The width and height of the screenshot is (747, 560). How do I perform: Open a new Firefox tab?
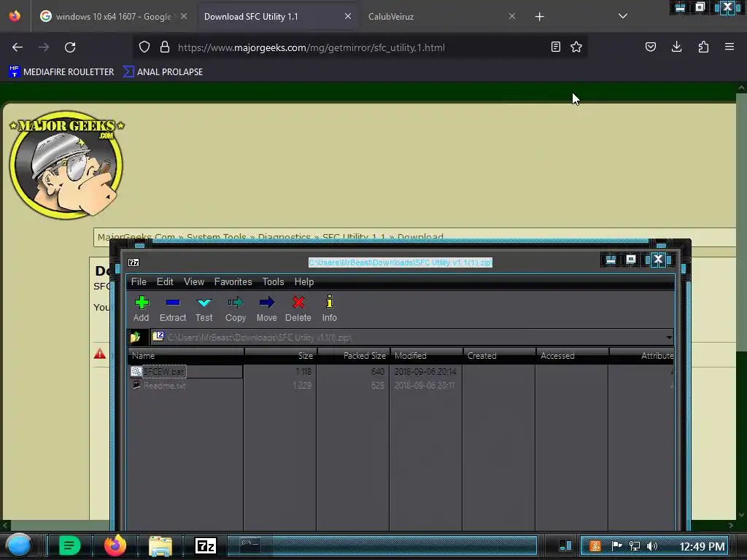point(539,17)
